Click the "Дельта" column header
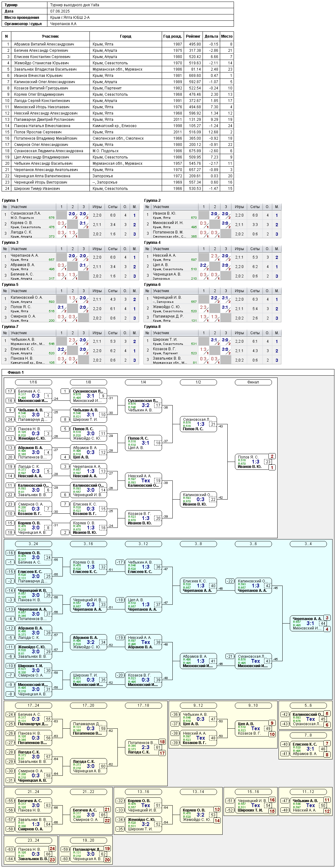This screenshot has width=336, height=868. click(211, 36)
